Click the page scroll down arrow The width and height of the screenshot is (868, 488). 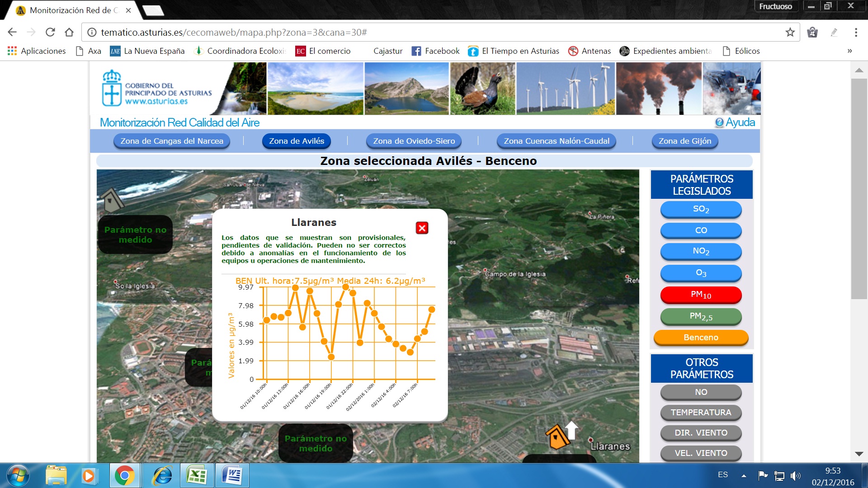pos(859,454)
